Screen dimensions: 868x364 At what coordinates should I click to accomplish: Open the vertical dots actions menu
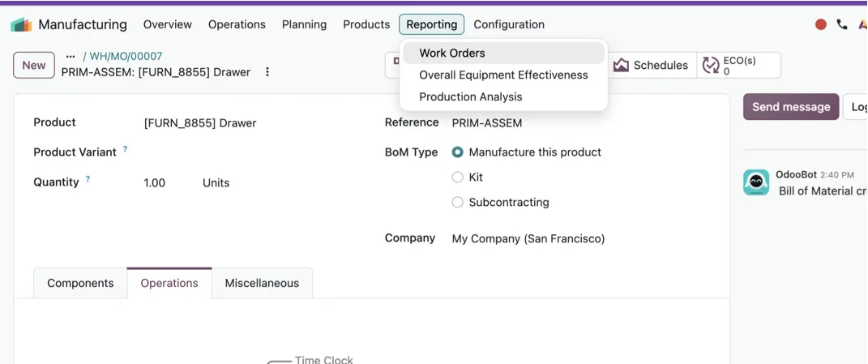[x=267, y=72]
